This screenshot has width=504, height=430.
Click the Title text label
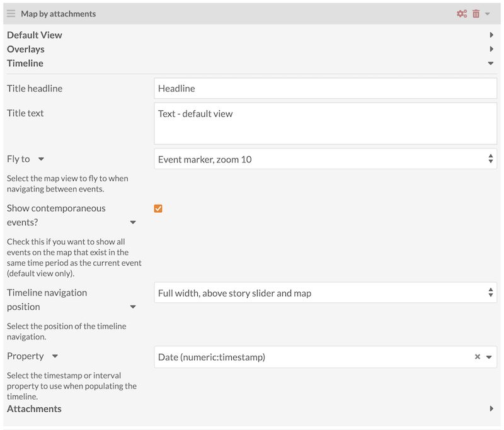[x=25, y=113]
